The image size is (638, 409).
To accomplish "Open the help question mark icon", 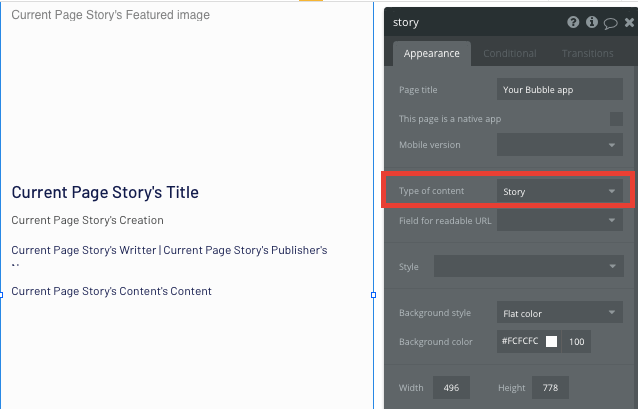I will (x=573, y=22).
